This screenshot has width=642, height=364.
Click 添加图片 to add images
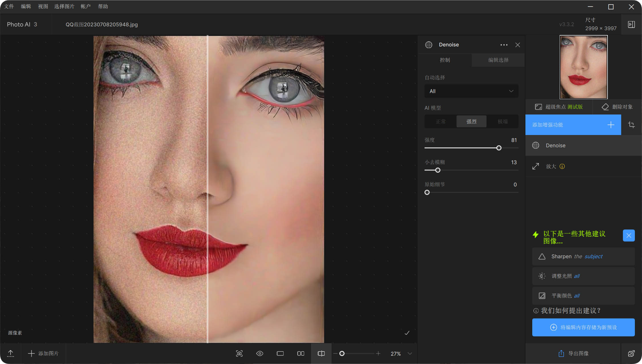coord(43,353)
